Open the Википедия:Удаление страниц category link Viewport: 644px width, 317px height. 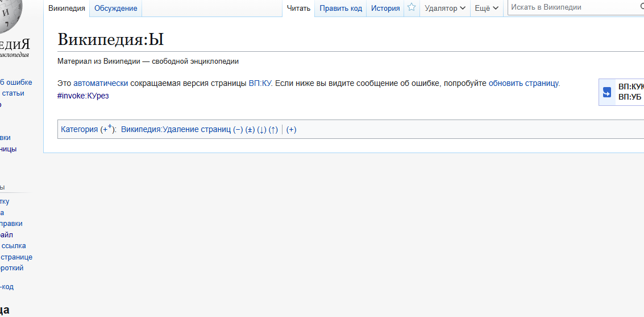[176, 130]
